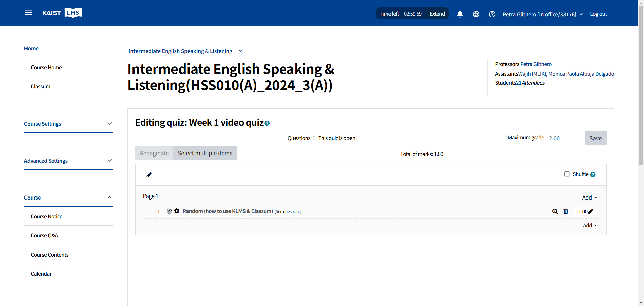The image size is (644, 306).
Task: Open the language globe icon
Action: 476,14
